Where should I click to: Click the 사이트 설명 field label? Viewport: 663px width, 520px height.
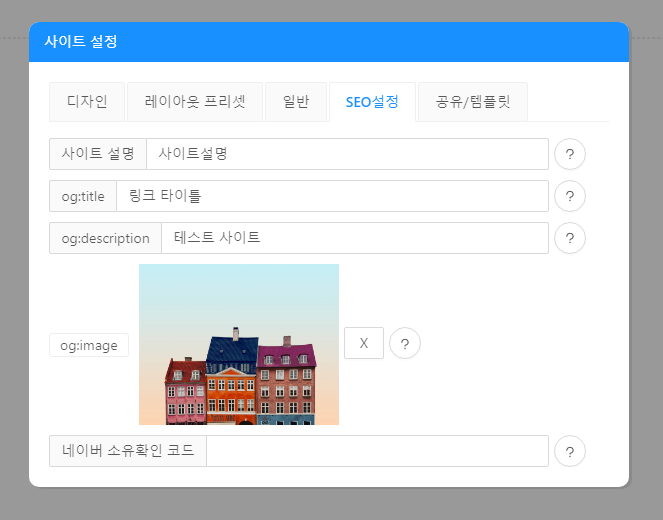click(98, 154)
